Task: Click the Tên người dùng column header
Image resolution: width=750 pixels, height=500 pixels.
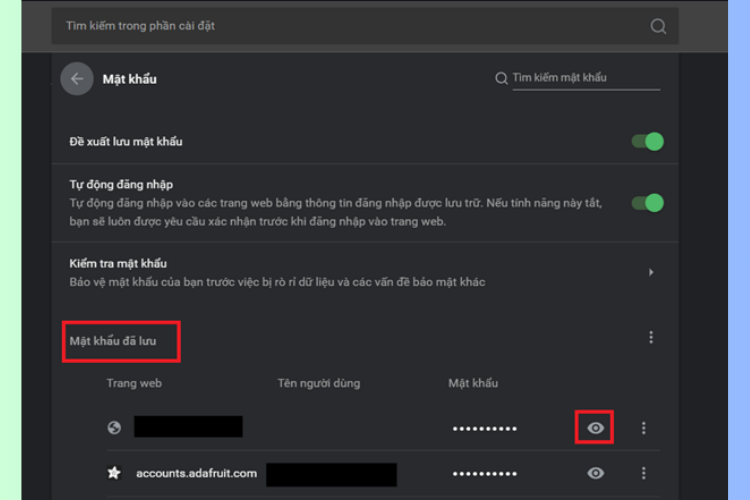Action: coord(319,383)
